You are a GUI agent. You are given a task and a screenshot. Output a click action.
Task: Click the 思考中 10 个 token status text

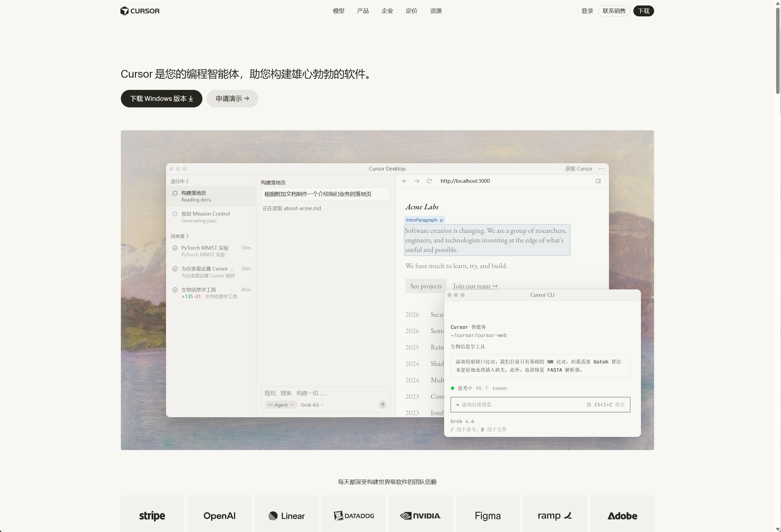(x=482, y=388)
